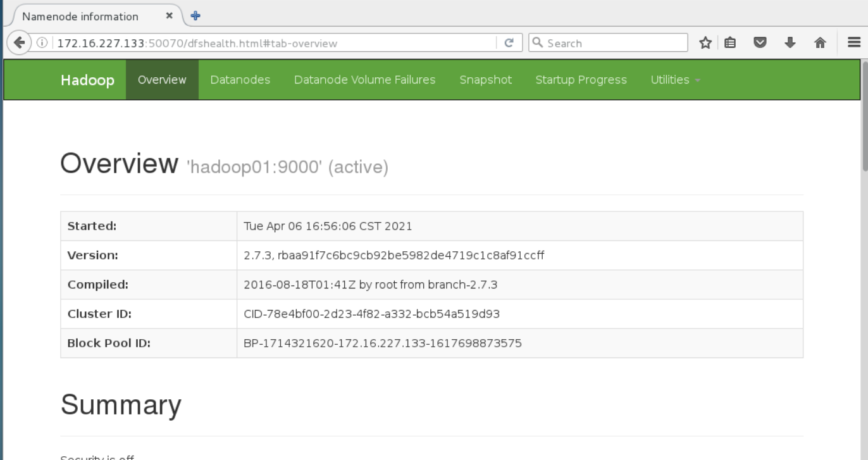Click the 'Started:' row label

pyautogui.click(x=92, y=226)
